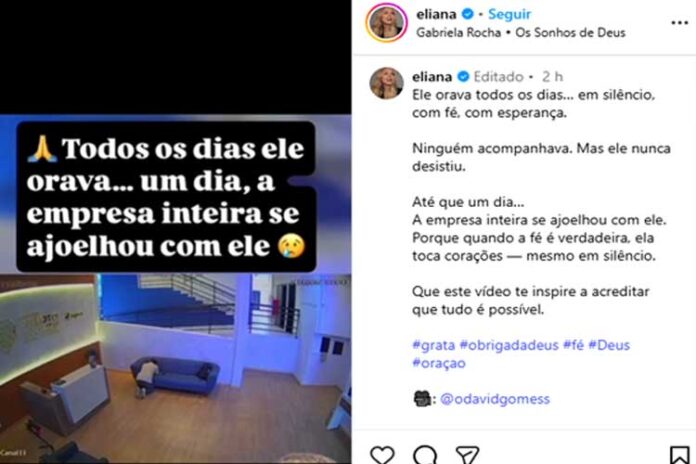Click the verified badge beside caption username

coord(463,77)
